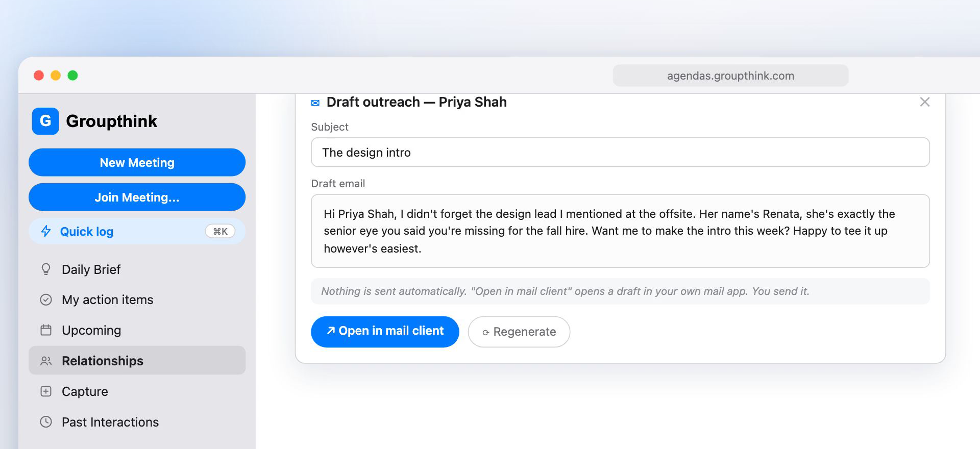Select Relationships in the sidebar
The image size is (980, 449).
click(137, 360)
